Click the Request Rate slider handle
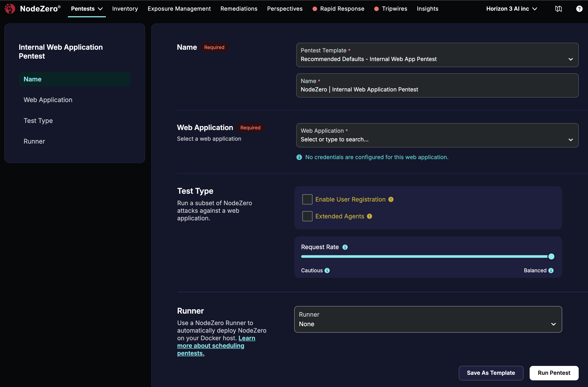The image size is (588, 387). [551, 256]
